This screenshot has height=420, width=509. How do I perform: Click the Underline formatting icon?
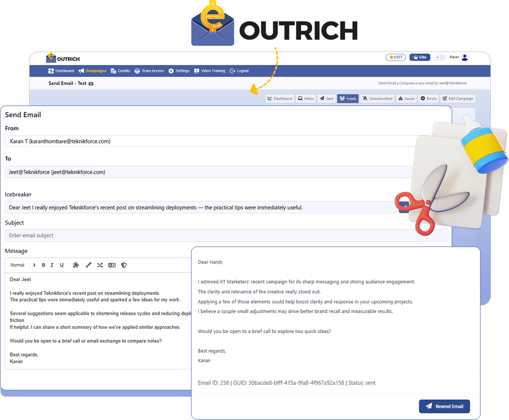pyautogui.click(x=62, y=265)
